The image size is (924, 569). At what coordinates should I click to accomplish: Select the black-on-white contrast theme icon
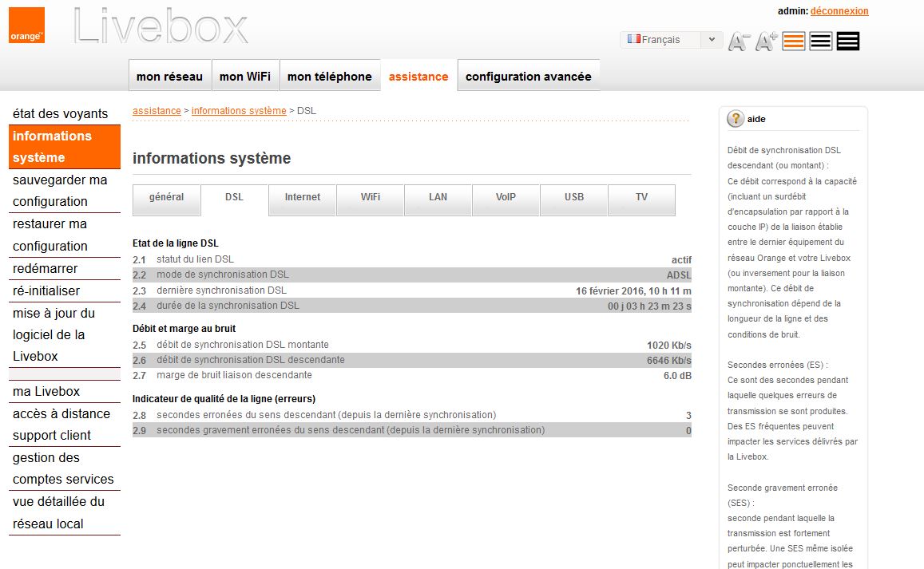821,41
